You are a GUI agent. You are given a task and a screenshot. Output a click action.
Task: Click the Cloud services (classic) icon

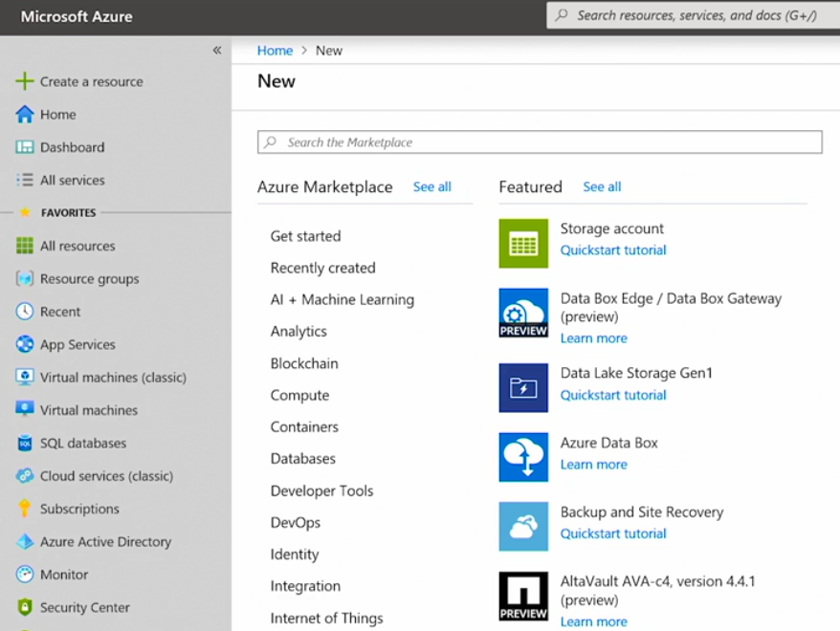(25, 475)
